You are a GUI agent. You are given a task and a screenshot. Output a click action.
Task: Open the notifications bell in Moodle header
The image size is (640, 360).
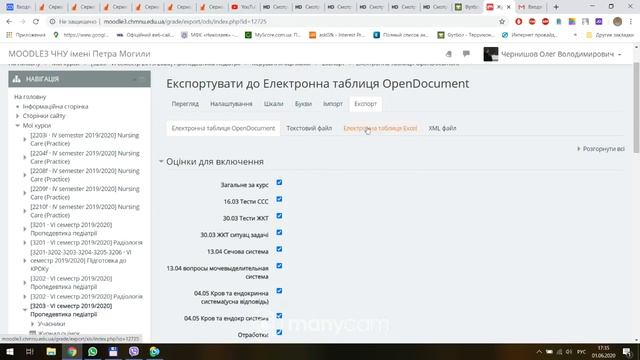[x=449, y=54]
